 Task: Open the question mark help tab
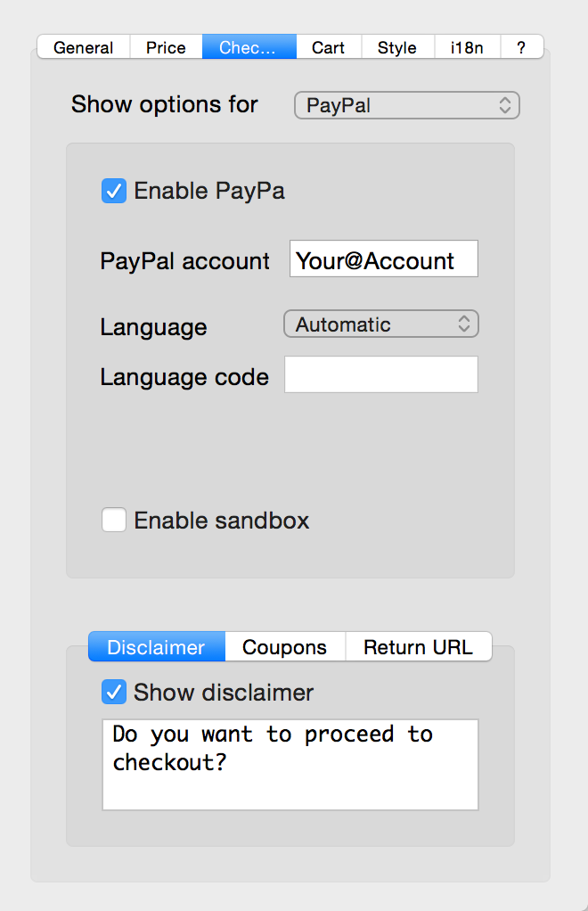522,47
